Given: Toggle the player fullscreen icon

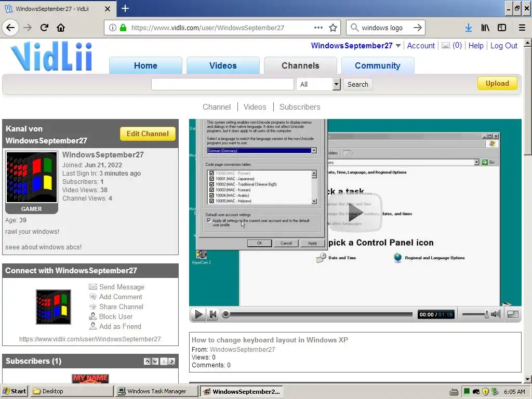Looking at the screenshot, I should (513, 314).
